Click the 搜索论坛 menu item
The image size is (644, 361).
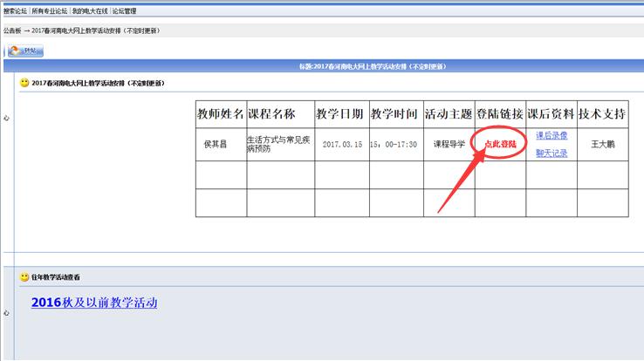point(15,11)
